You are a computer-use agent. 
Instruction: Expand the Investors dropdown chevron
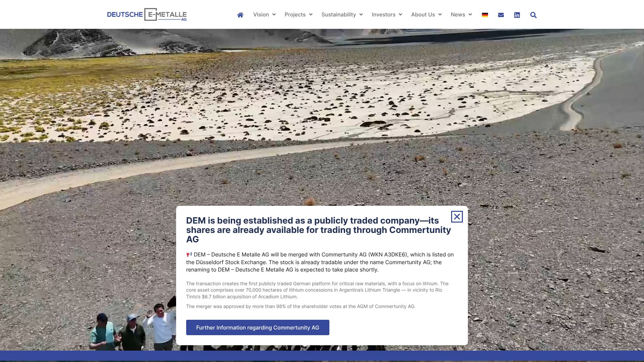400,14
